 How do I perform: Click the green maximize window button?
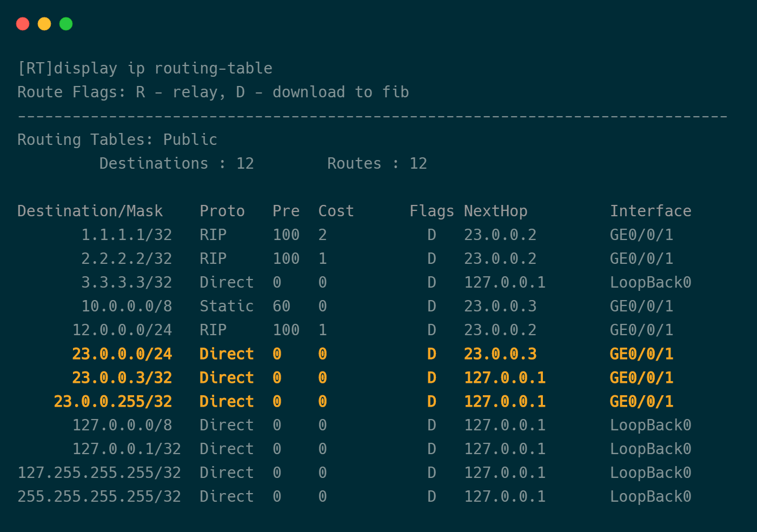tap(66, 24)
